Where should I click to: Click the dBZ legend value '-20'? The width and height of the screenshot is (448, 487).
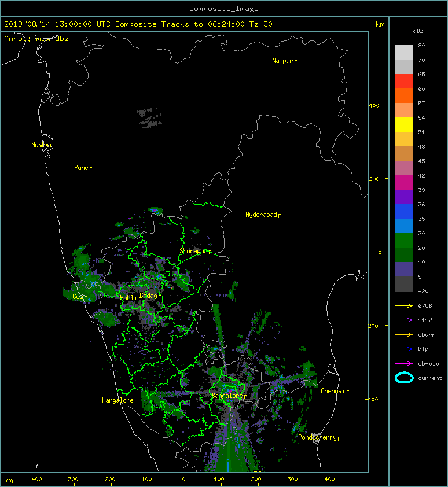424,292
